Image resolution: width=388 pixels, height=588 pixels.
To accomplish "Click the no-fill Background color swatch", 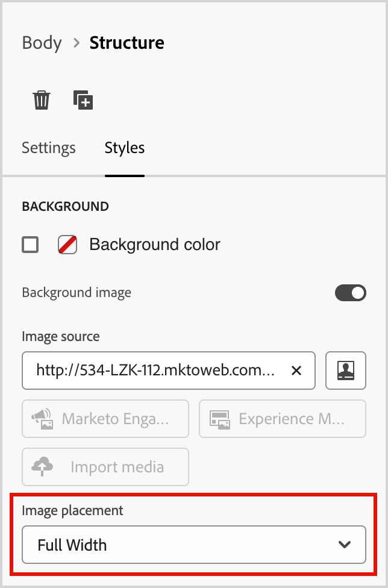I will pyautogui.click(x=67, y=245).
